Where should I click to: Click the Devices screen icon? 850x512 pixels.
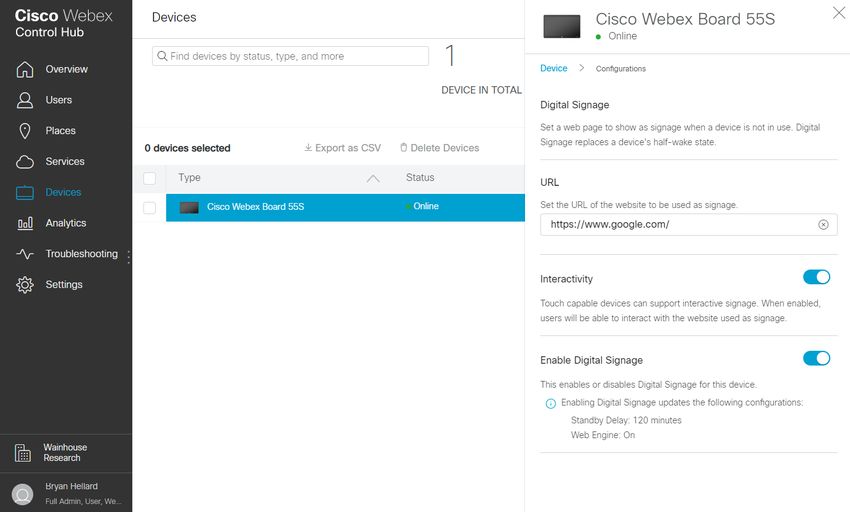[x=25, y=193]
